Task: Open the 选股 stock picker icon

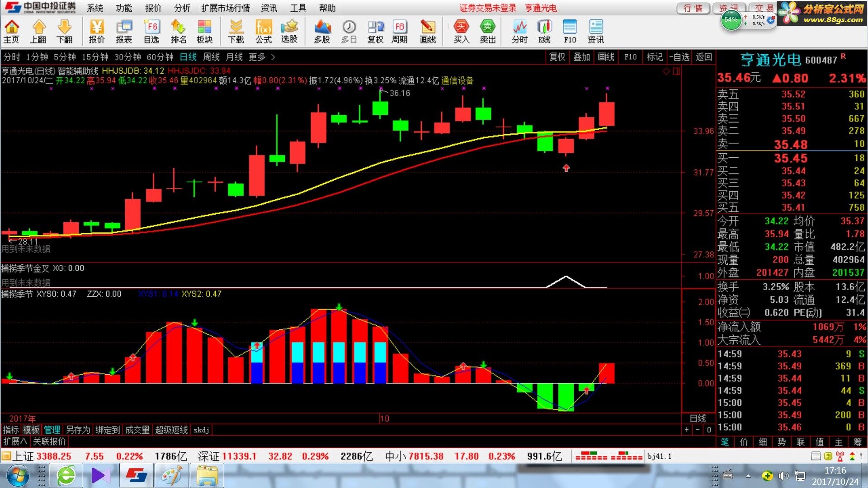Action: coord(289,32)
